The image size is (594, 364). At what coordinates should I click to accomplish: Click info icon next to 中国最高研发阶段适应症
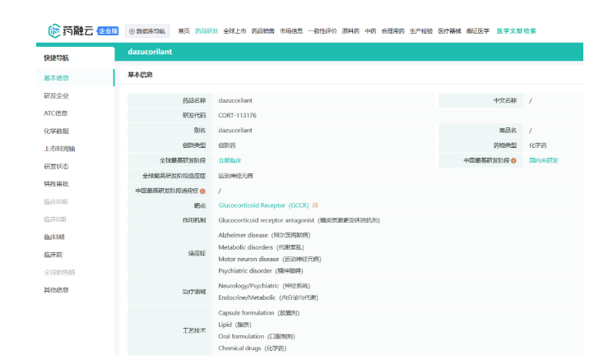tap(202, 191)
